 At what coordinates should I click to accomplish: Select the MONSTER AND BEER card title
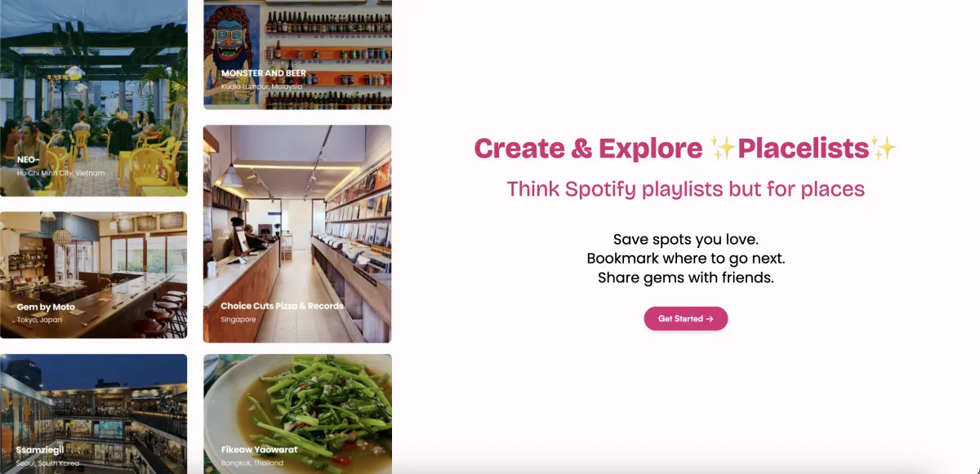click(x=264, y=73)
